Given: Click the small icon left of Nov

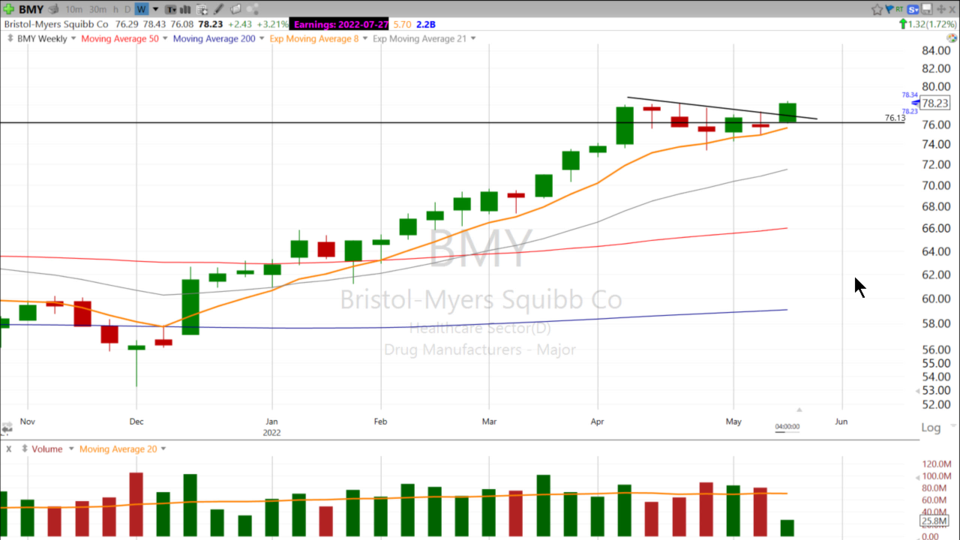Looking at the screenshot, I should tap(7, 427).
